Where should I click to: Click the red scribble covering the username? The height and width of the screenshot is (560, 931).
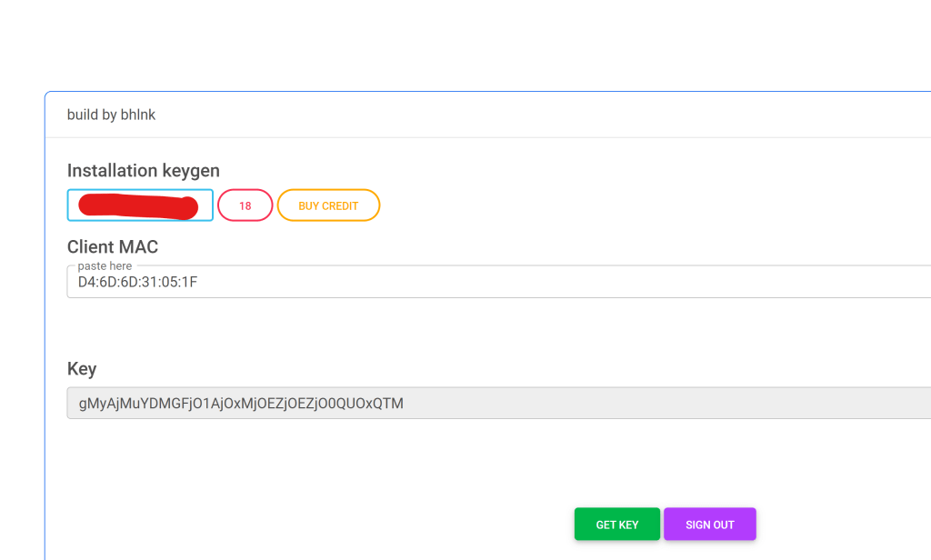coord(138,206)
